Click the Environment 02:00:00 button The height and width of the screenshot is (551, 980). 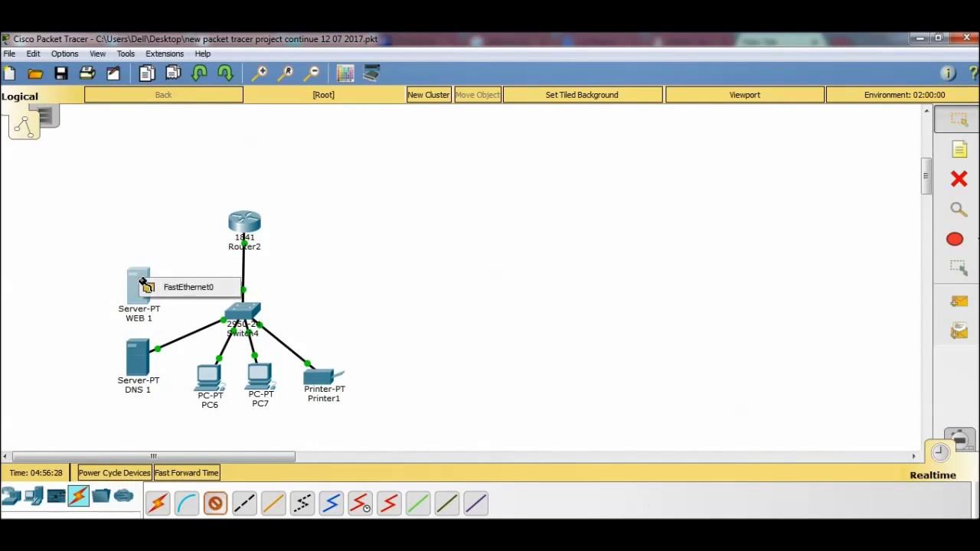click(x=904, y=95)
